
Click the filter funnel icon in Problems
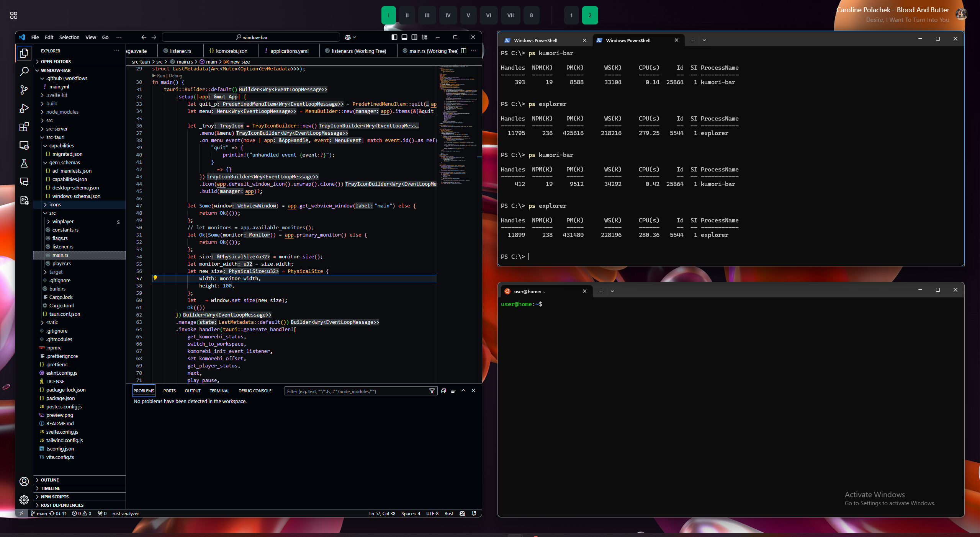(432, 391)
